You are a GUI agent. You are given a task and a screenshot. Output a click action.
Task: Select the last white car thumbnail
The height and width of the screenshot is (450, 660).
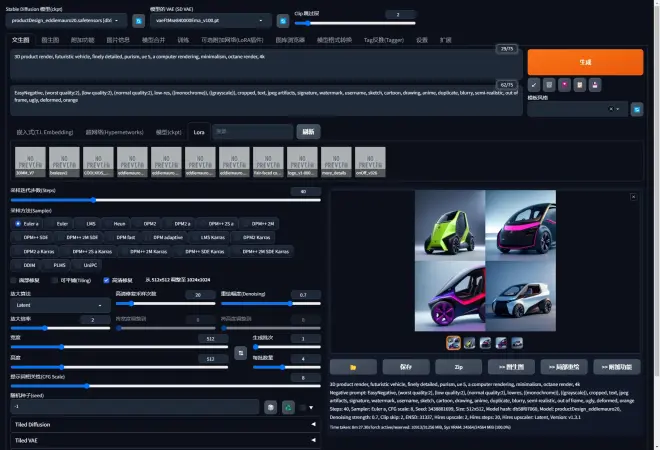pyautogui.click(x=517, y=343)
